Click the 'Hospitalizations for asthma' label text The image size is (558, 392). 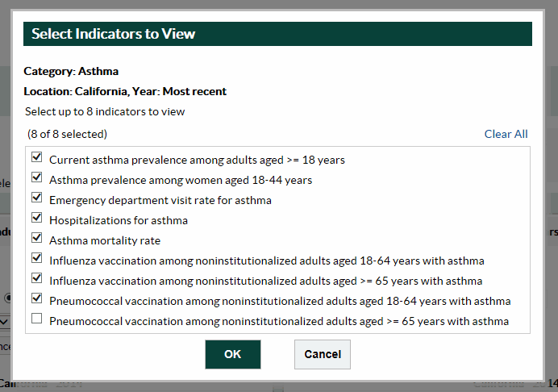pos(118,220)
